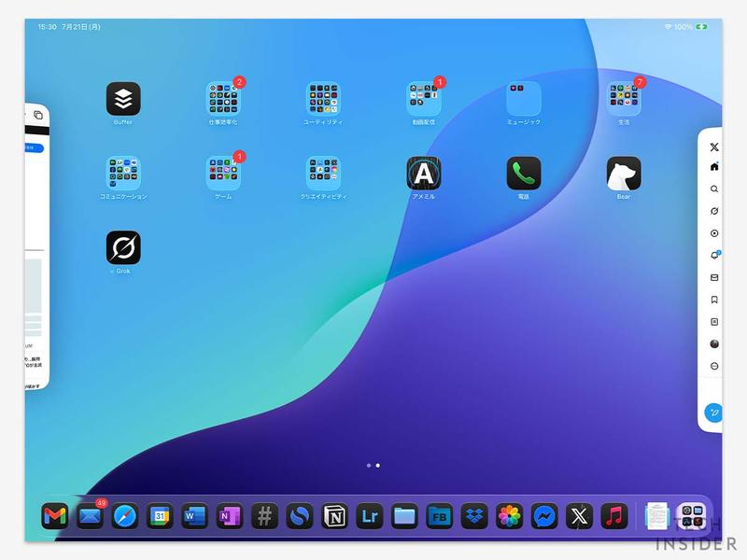This screenshot has width=747, height=560.
Task: Open the green phone app
Action: click(524, 173)
